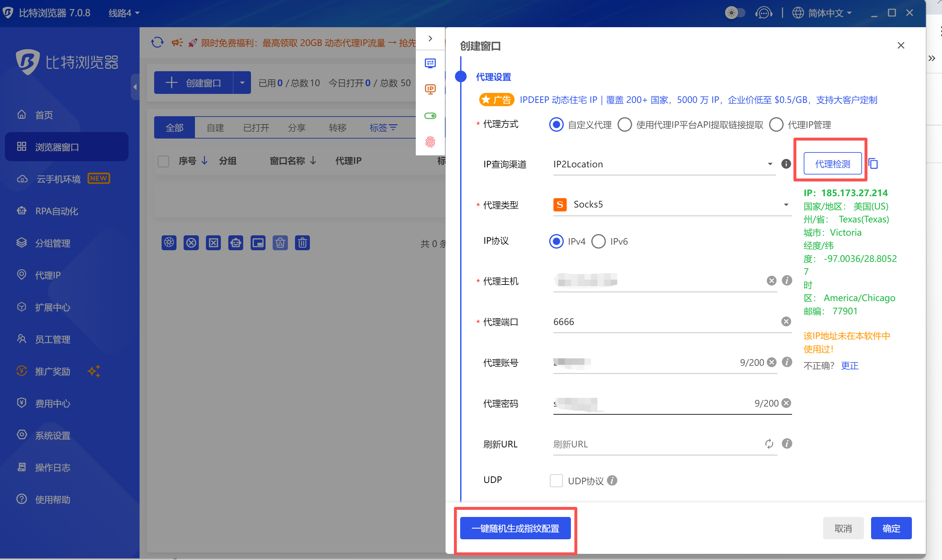Show proxy account info tooltip icon
Screen dimensions: 942x560
tap(787, 362)
